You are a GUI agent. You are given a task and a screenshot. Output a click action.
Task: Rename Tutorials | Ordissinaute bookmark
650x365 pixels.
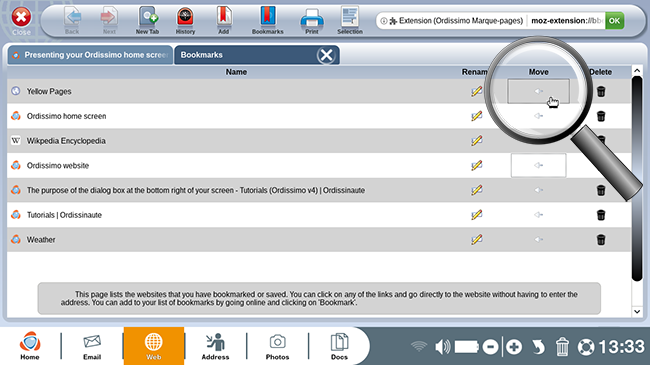coord(477,215)
